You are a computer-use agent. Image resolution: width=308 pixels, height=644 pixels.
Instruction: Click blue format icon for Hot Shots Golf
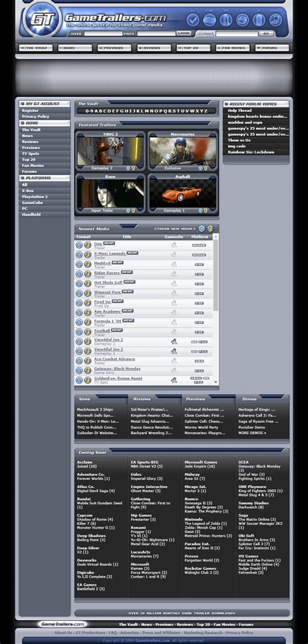click(79, 284)
